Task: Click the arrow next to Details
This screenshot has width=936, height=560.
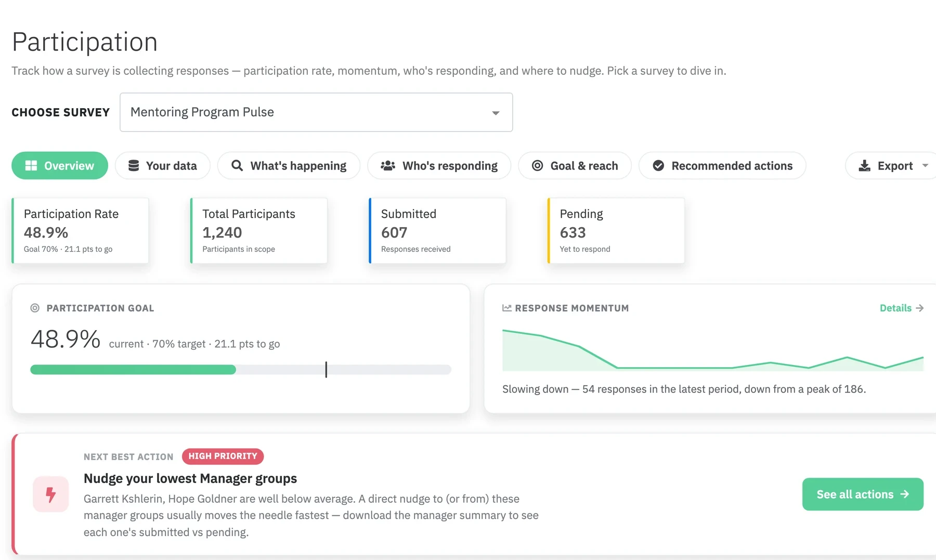Action: coord(920,308)
